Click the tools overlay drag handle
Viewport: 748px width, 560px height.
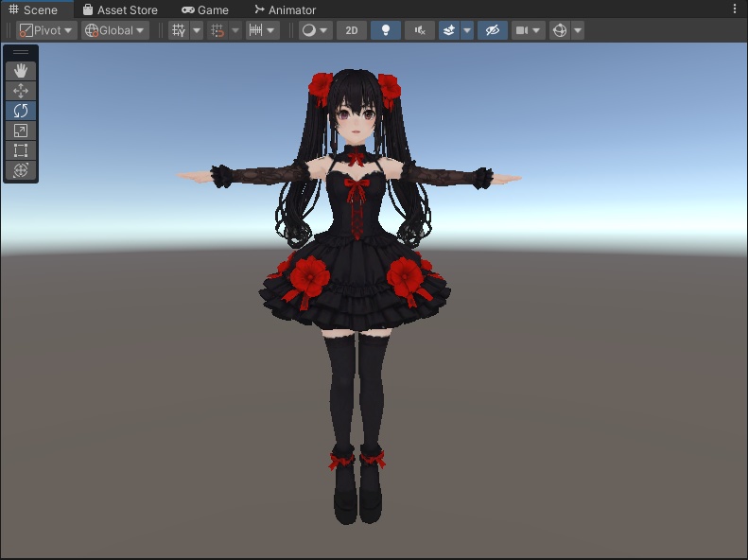21,52
